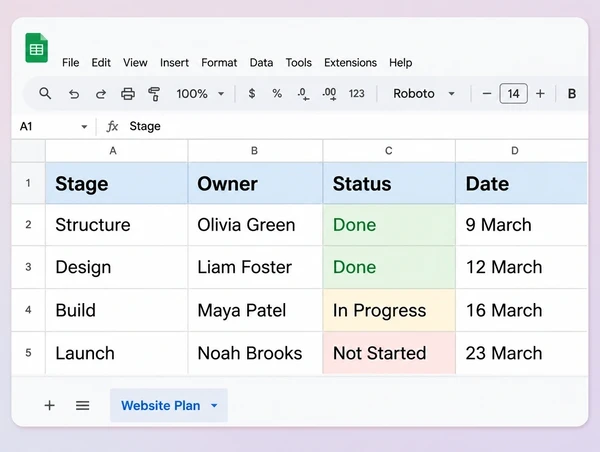Select row 3 header

point(28,267)
